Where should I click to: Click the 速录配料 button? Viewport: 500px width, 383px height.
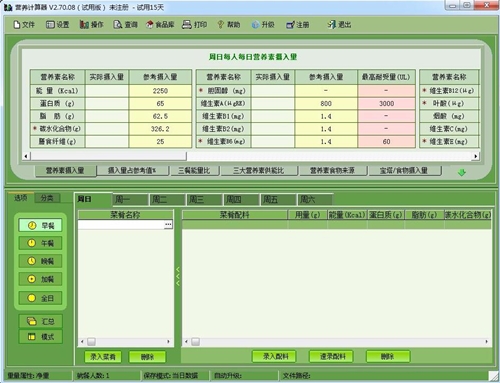tap(332, 356)
